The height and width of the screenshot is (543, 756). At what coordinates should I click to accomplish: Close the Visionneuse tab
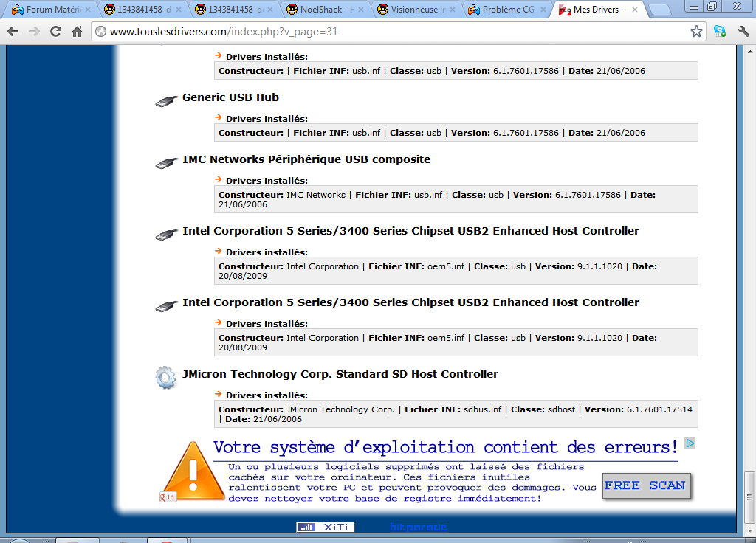click(x=453, y=10)
